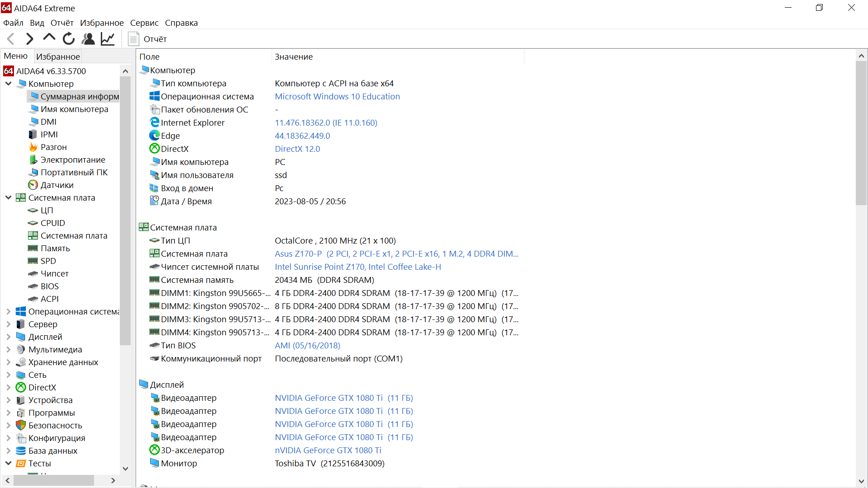Click the right pane vertical scrollbar down arrow
868x488 pixels.
click(861, 481)
